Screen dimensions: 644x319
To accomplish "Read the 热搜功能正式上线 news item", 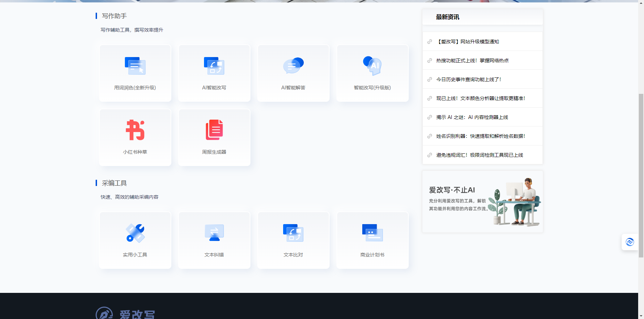I will 473,60.
